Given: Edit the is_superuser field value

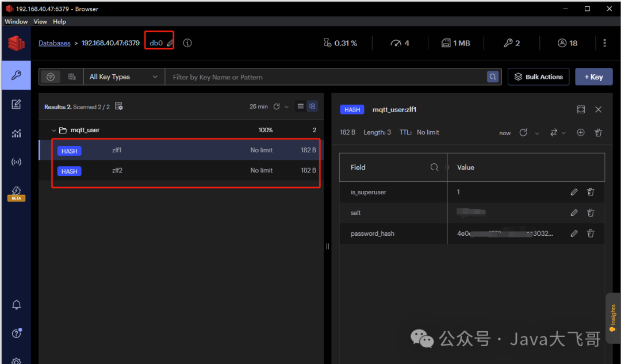Looking at the screenshot, I should pos(574,192).
